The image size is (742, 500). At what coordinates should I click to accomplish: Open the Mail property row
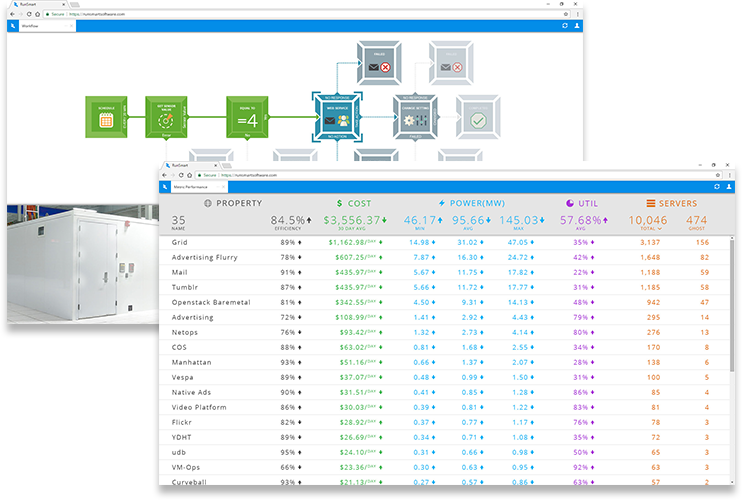tap(444, 272)
